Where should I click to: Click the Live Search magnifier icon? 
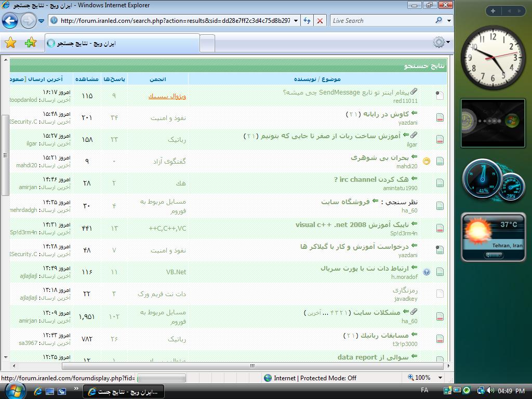[439, 21]
